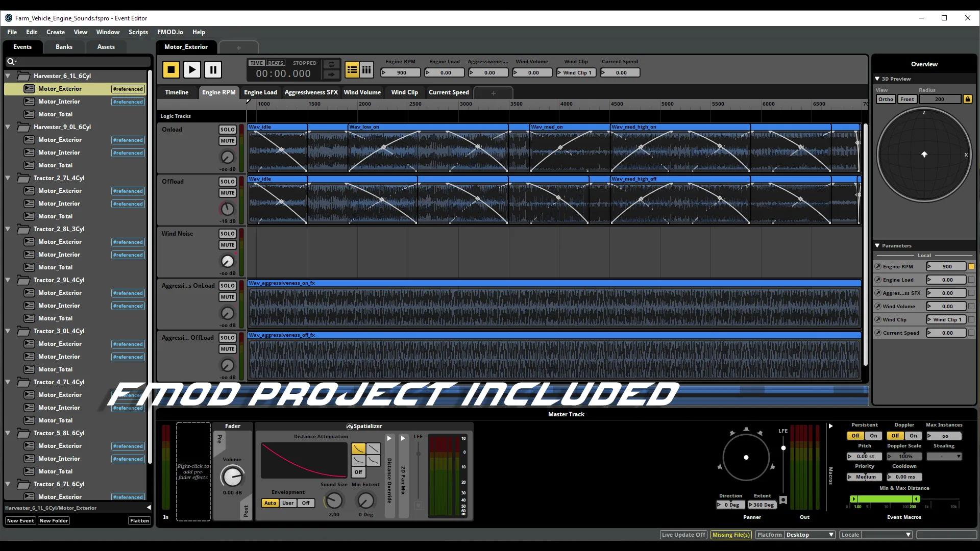Switch to list track view icon
Viewport: 980px width, 551px height.
352,70
